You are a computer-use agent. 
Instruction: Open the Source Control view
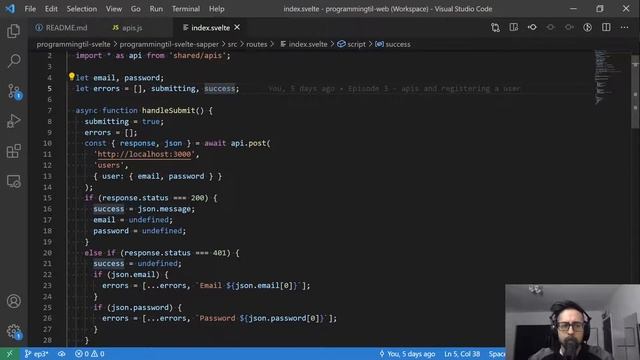13,91
